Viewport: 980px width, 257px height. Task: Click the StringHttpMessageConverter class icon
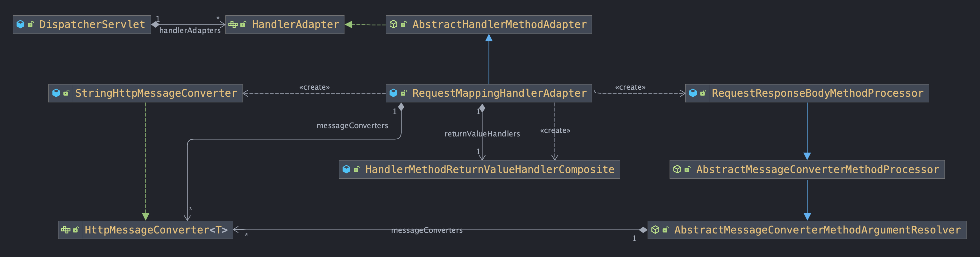click(56, 93)
